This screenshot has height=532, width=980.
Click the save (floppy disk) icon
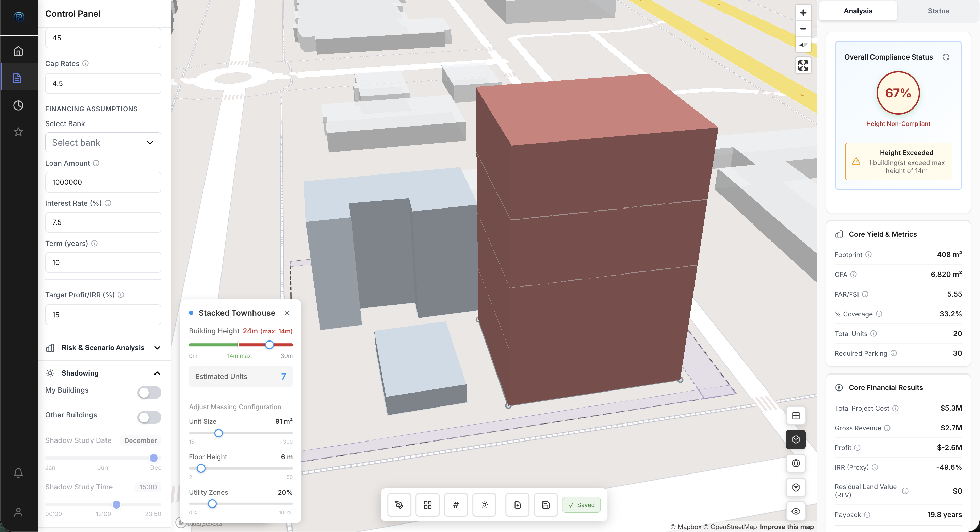tap(545, 505)
